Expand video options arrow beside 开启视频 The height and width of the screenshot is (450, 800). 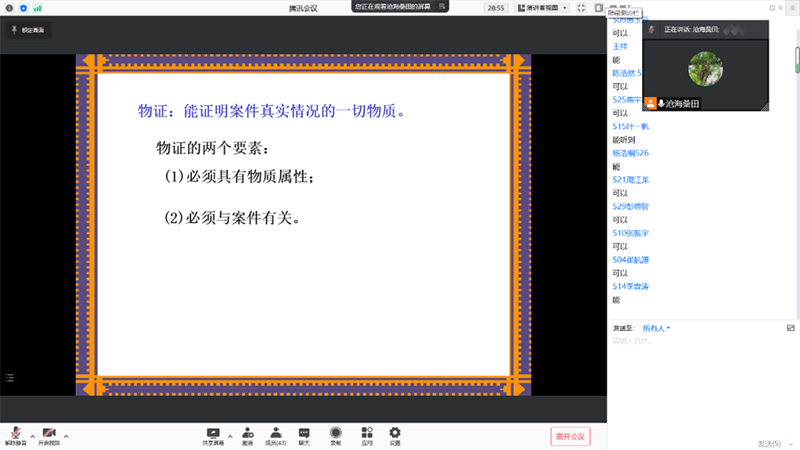click(x=66, y=436)
